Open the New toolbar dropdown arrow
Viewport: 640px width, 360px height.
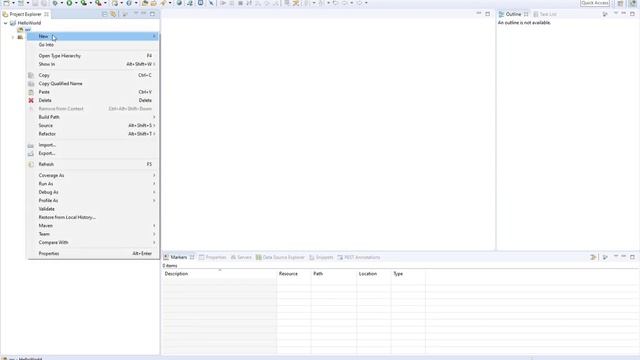tap(13, 3)
